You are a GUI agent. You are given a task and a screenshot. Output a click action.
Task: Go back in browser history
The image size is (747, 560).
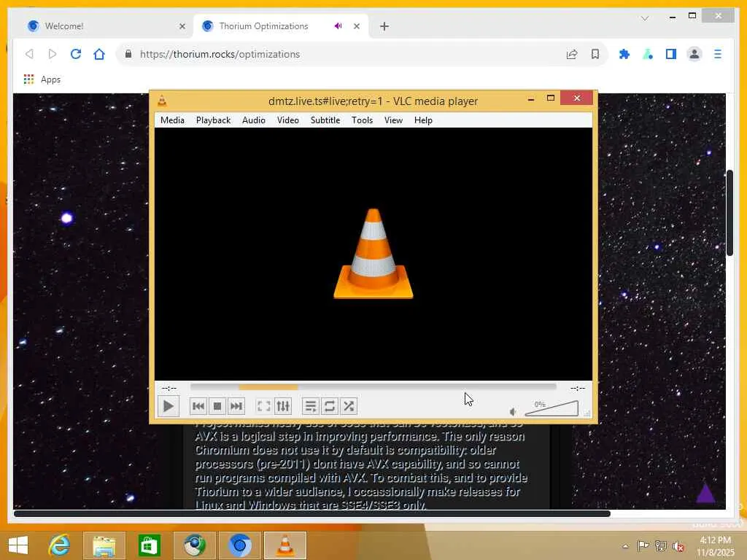click(29, 54)
